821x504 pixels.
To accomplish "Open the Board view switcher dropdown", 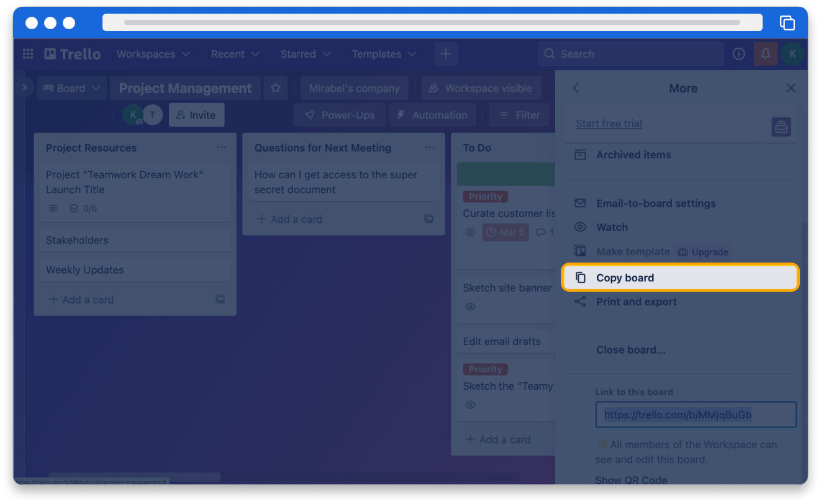I will point(72,88).
